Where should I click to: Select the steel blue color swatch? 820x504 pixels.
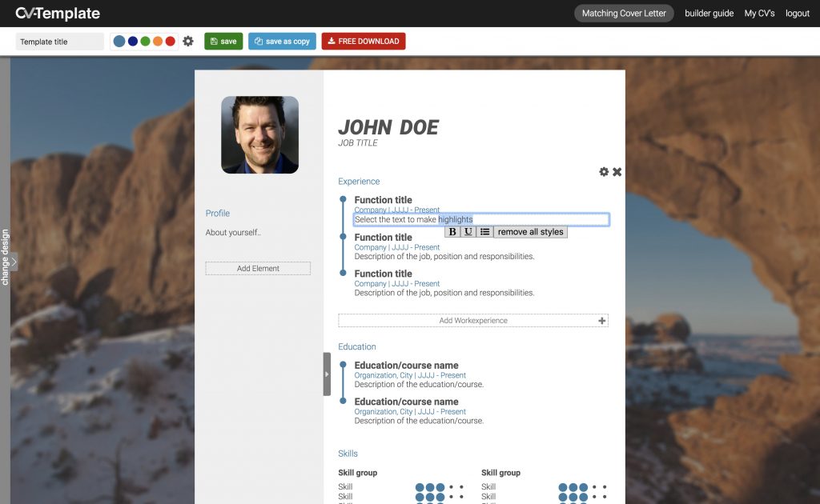(119, 42)
